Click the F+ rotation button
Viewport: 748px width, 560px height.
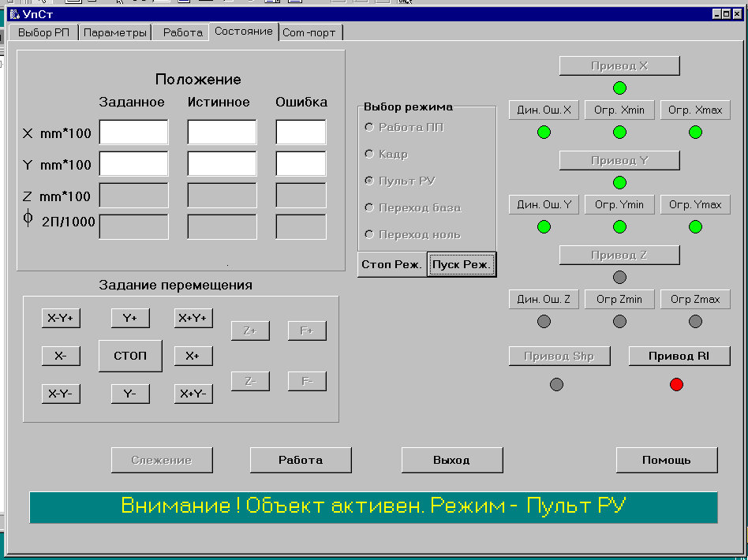point(307,330)
